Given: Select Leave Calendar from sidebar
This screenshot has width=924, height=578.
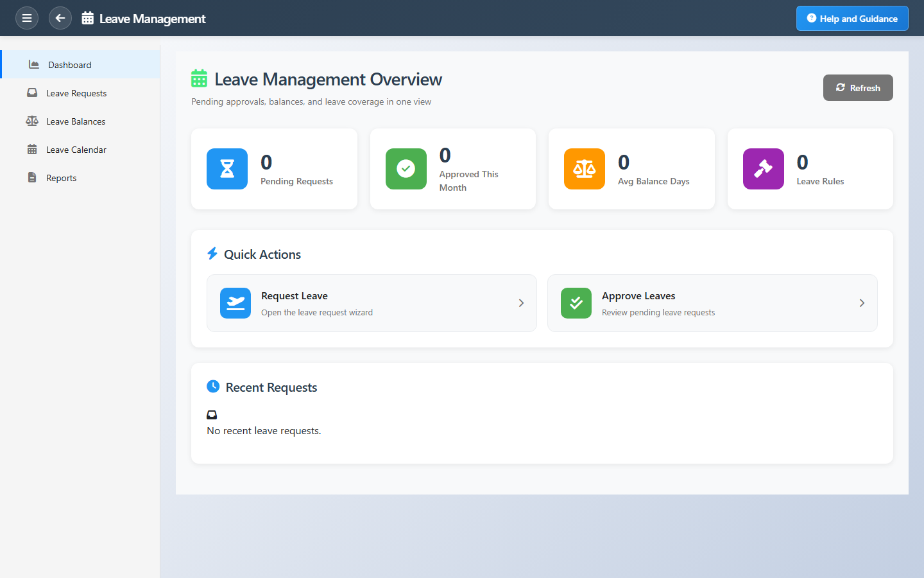Looking at the screenshot, I should (x=76, y=150).
